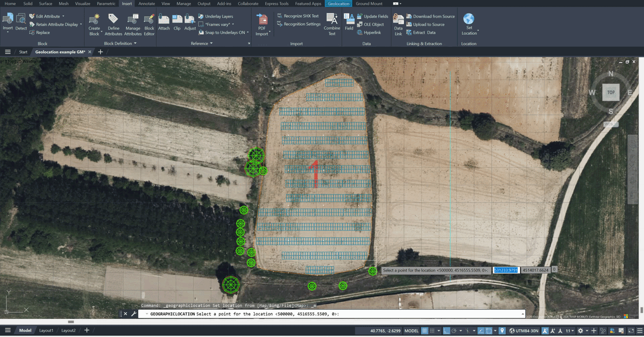Click TOP face on ViewCube
This screenshot has height=337, width=644.
point(611,93)
